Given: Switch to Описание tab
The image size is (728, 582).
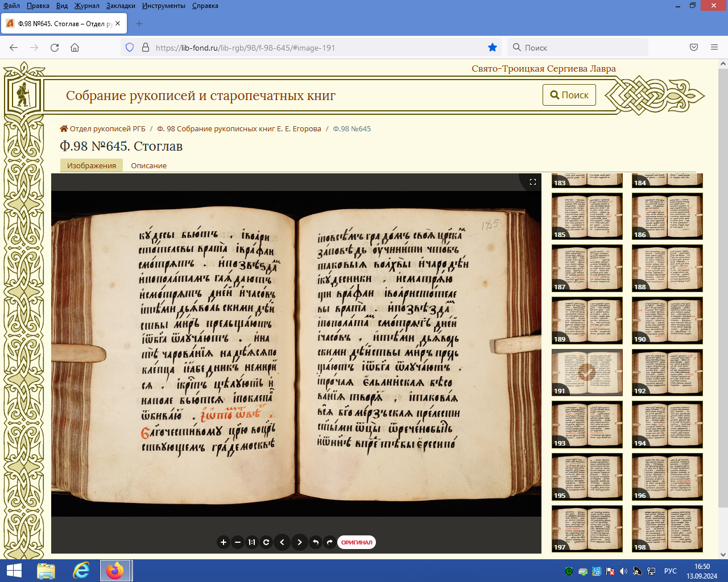Looking at the screenshot, I should (149, 165).
